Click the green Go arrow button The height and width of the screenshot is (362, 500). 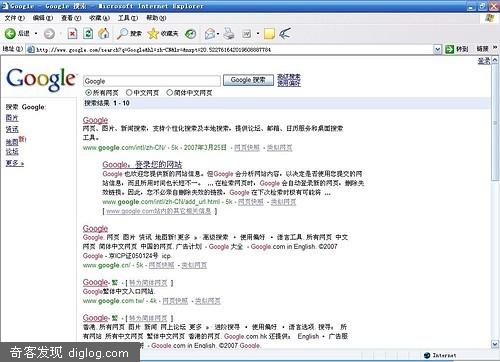pos(450,49)
